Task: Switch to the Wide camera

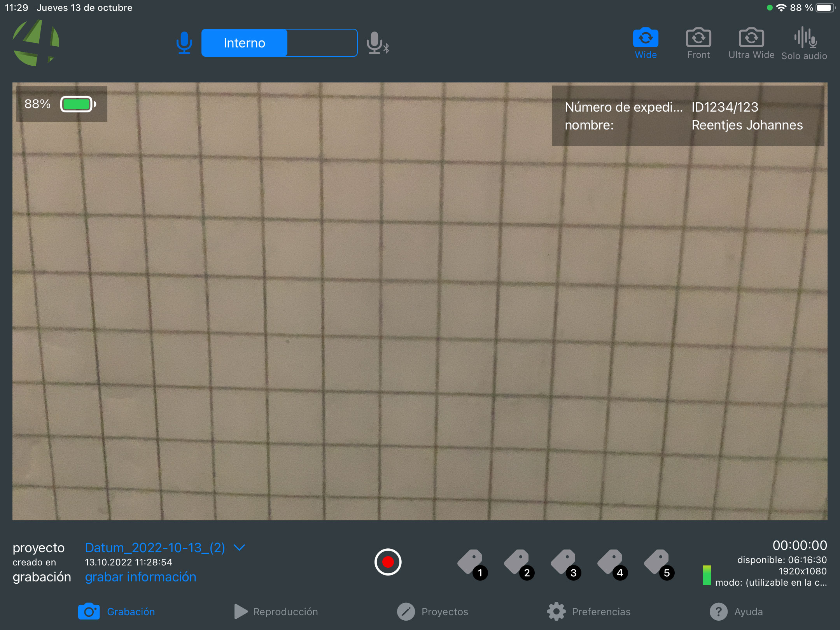Action: (x=646, y=43)
